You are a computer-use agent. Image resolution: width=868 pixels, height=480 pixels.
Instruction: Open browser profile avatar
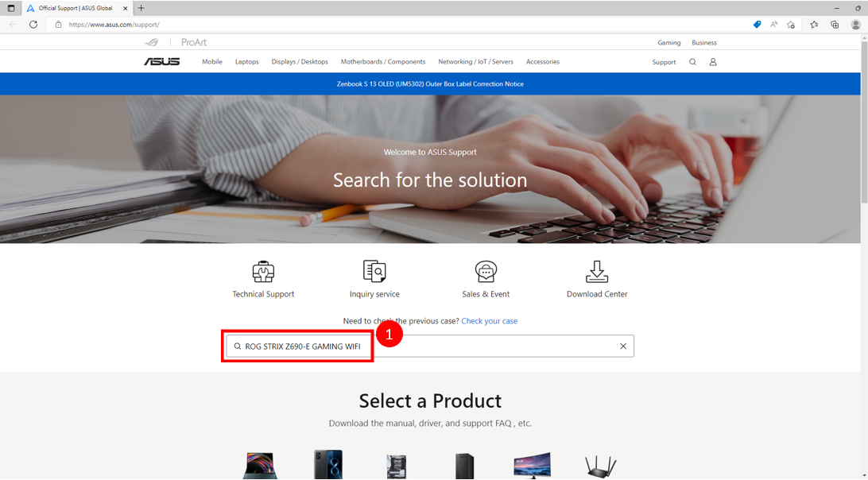856,25
